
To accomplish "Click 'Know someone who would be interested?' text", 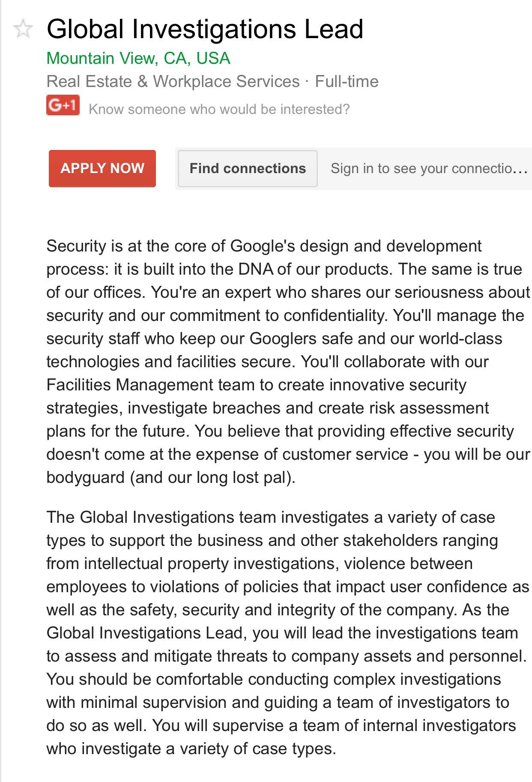I will 219,109.
